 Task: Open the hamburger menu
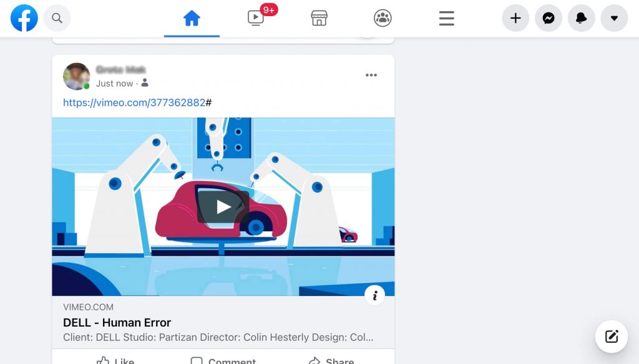(x=447, y=18)
